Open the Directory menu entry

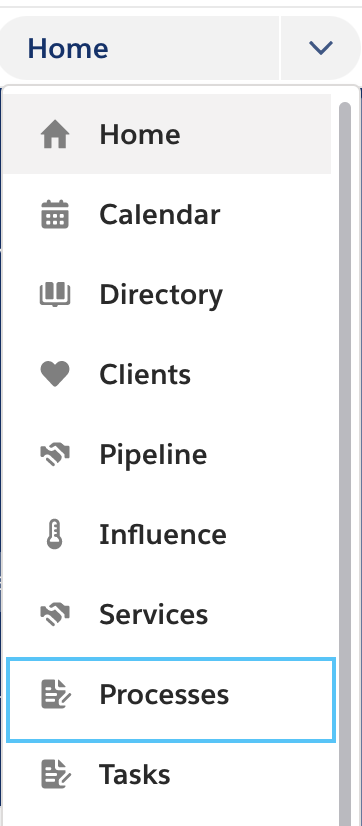[161, 294]
